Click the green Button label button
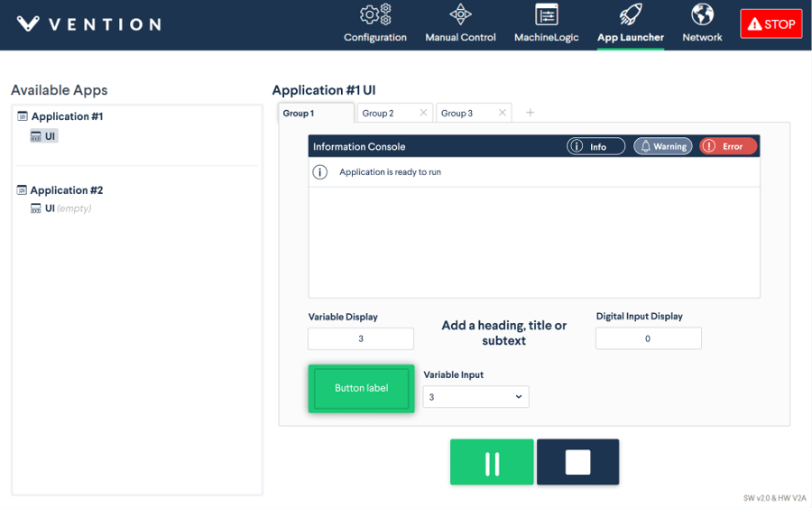This screenshot has width=812, height=508. point(361,389)
